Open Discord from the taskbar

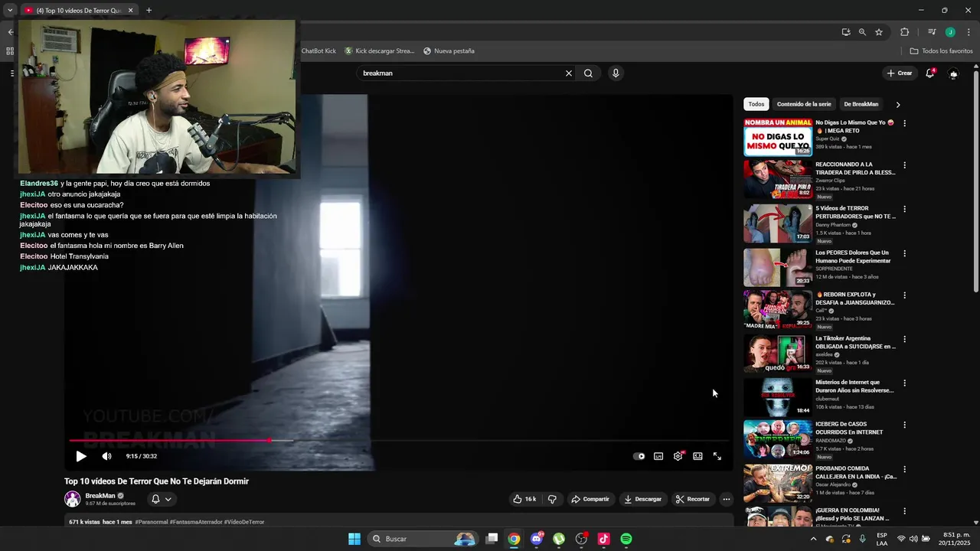click(536, 539)
